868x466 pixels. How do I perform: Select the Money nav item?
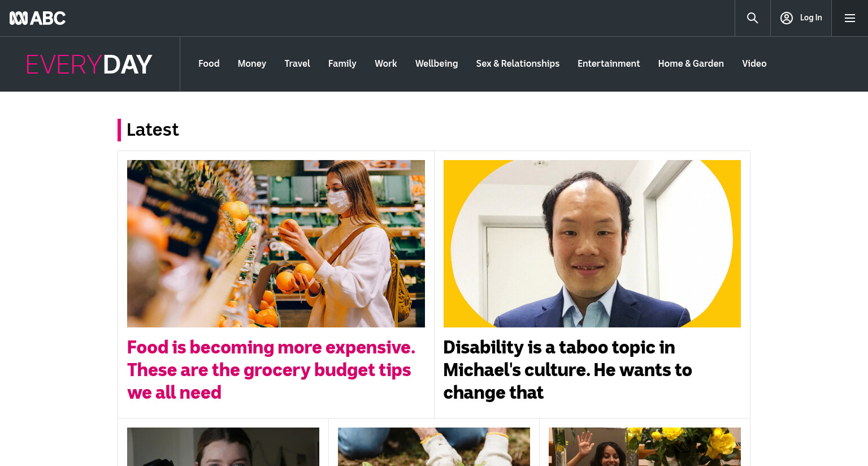(251, 64)
